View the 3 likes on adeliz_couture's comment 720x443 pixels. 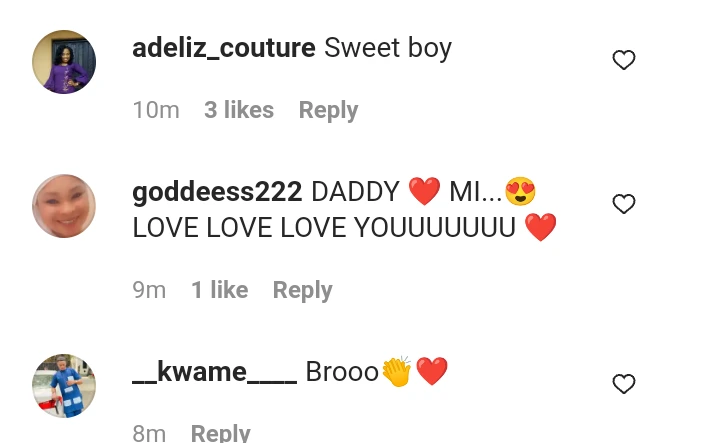(x=239, y=110)
